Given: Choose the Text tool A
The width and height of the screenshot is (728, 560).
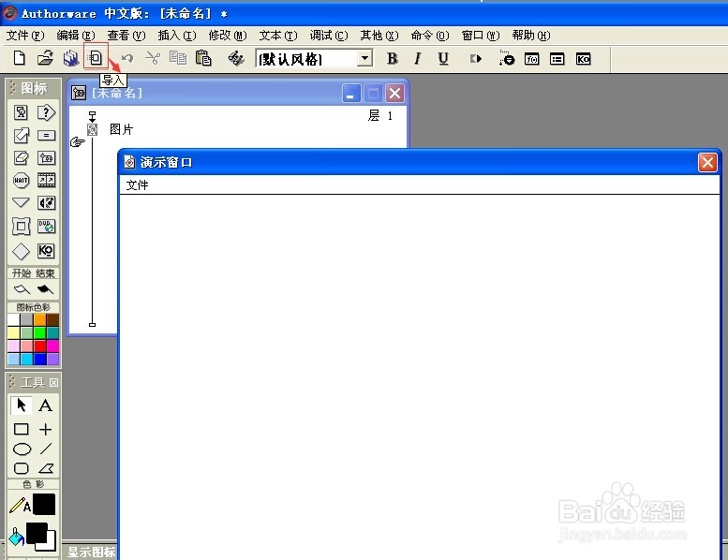Looking at the screenshot, I should tap(45, 405).
